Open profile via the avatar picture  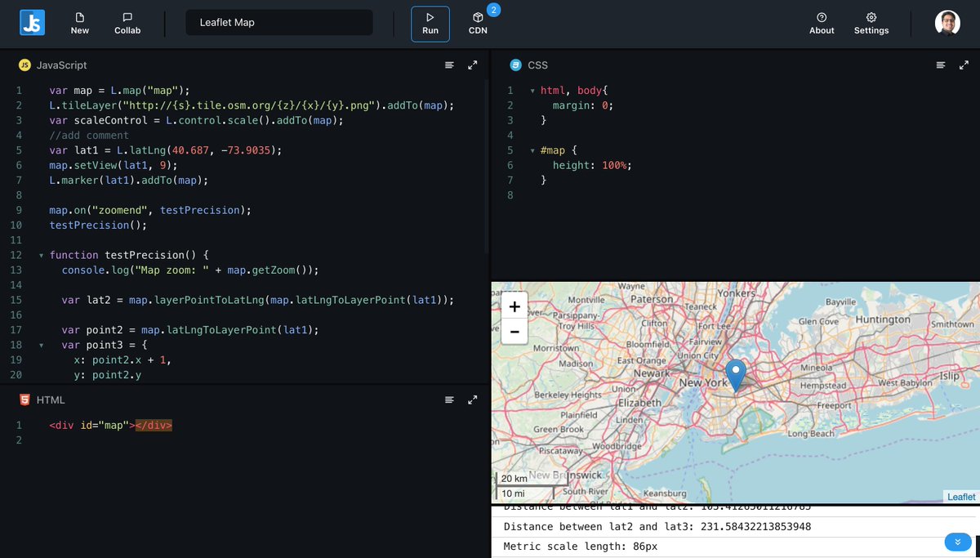click(947, 22)
